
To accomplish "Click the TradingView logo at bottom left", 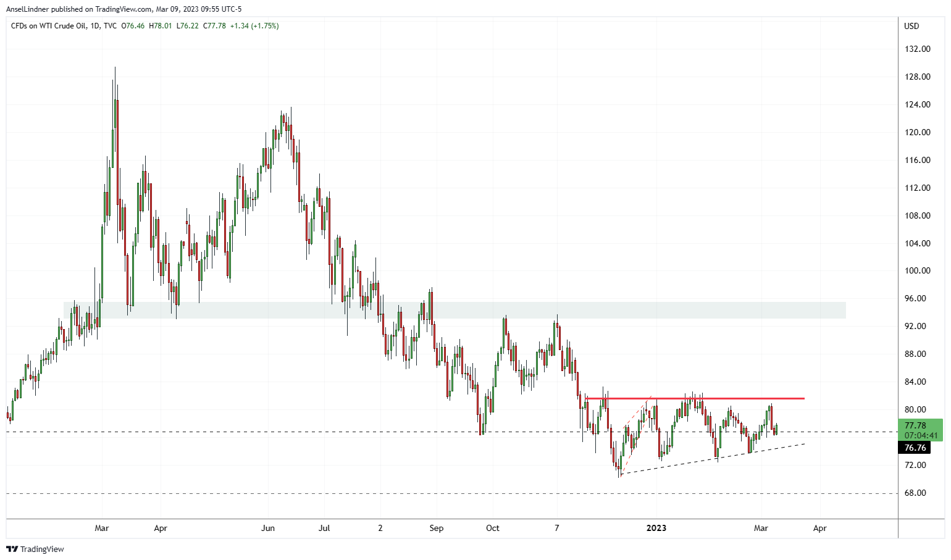I will [35, 549].
